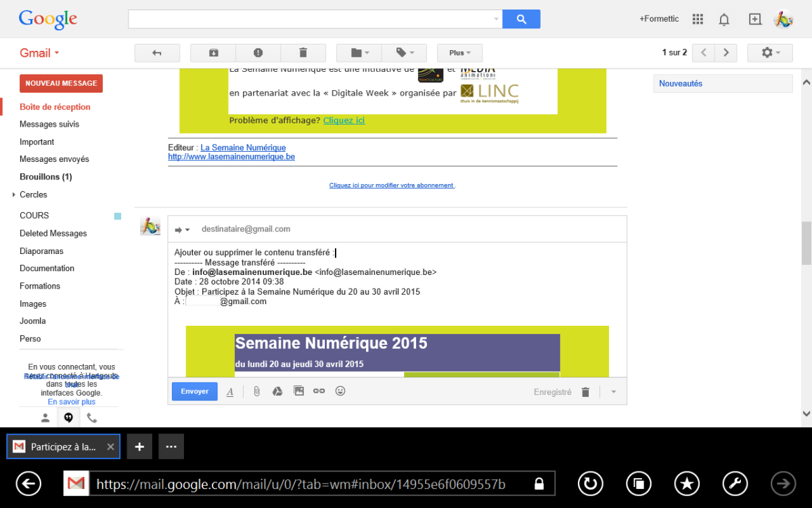Screen dimensions: 812x508
Task: Insert a photo into the message
Action: pos(298,391)
